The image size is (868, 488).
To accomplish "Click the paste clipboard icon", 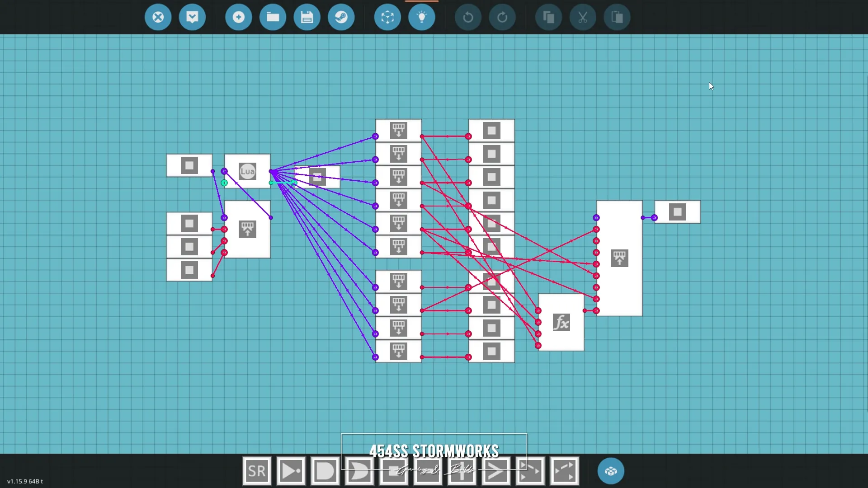I will click(617, 17).
